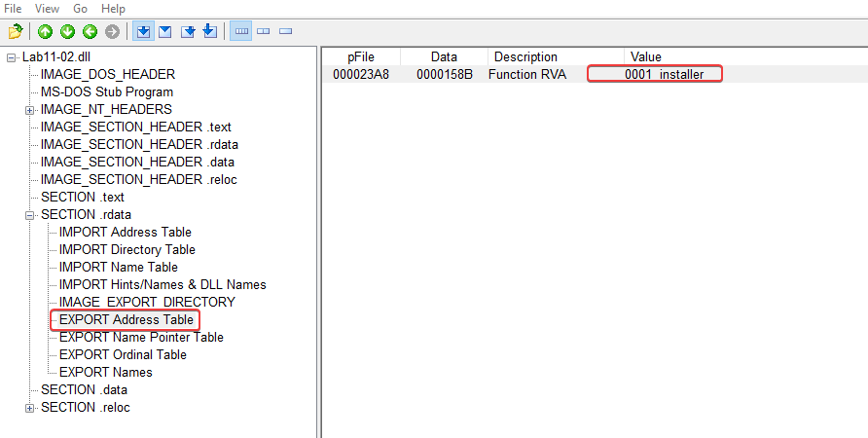Click the Description column header
The width and height of the screenshot is (868, 438).
pos(556,57)
